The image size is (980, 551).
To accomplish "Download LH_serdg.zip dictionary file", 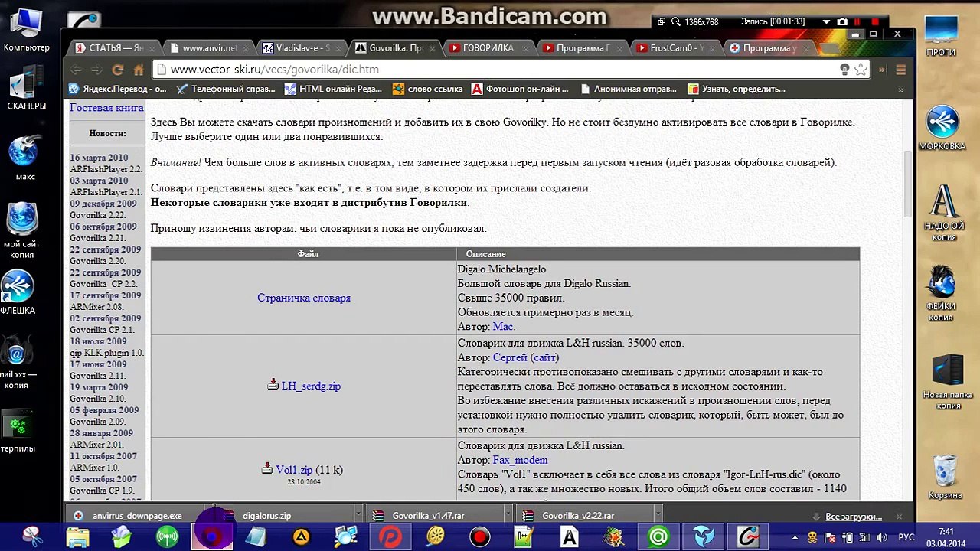I will 311,386.
